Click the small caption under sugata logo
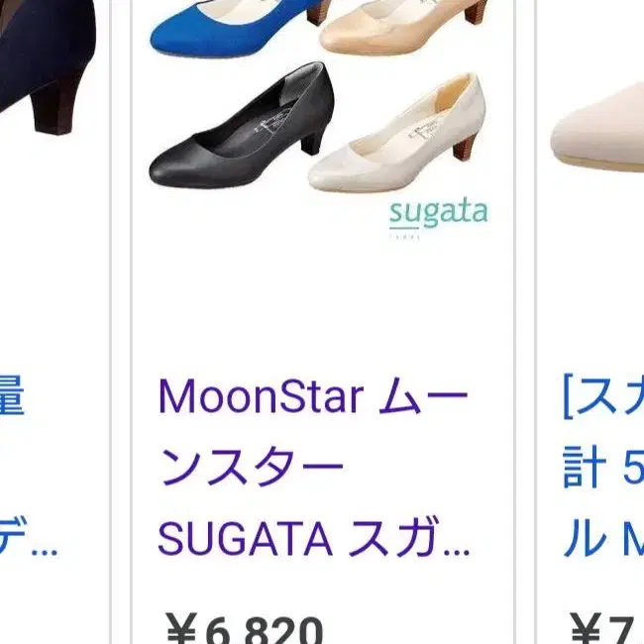This screenshot has width=644, height=644. [404, 237]
